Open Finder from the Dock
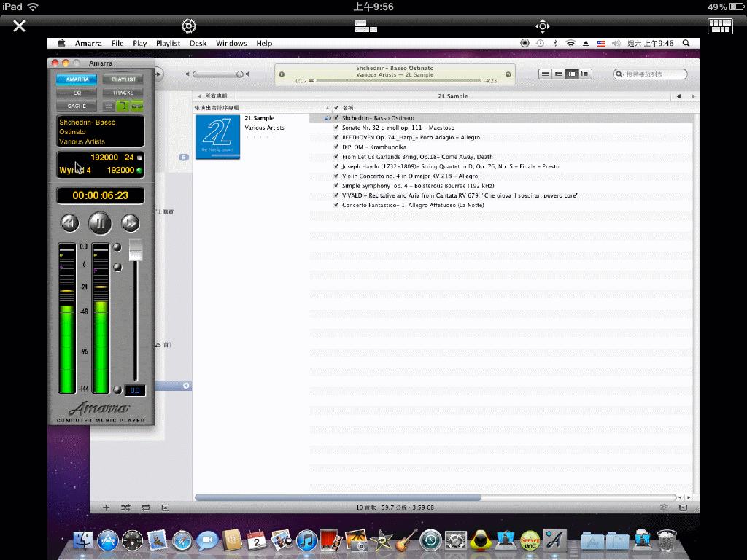747x560 pixels. tap(83, 540)
